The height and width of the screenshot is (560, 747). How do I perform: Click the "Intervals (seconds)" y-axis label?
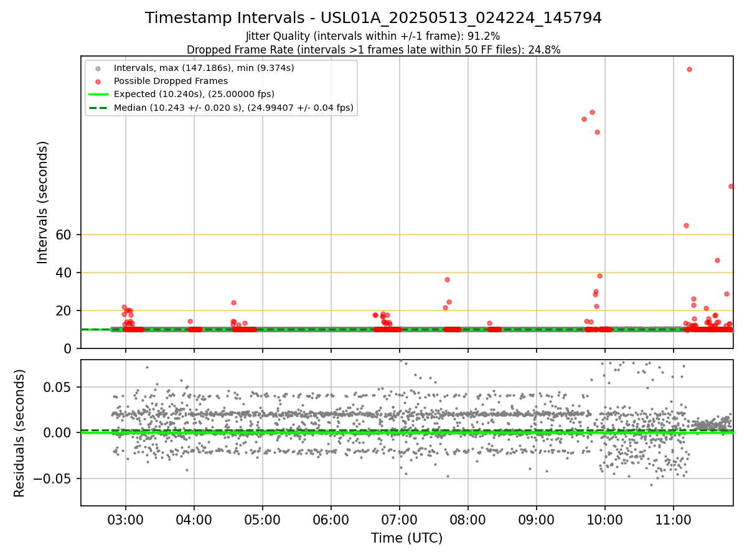click(x=42, y=202)
